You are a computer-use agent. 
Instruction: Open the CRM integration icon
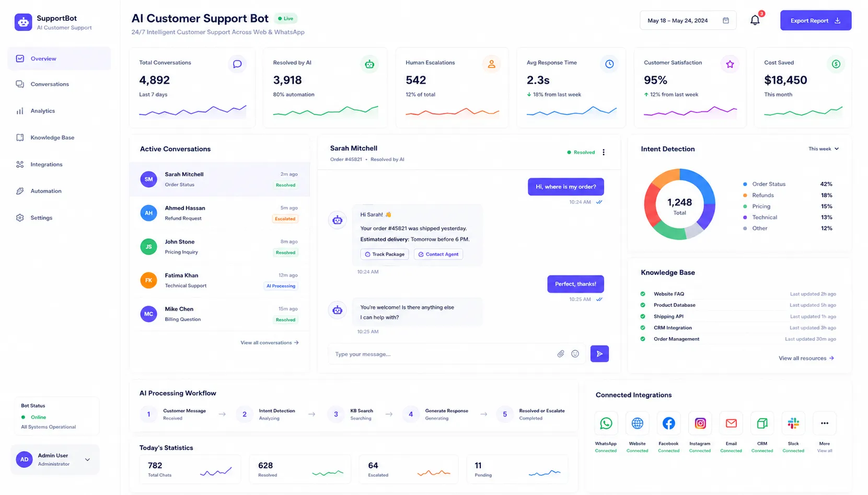tap(762, 423)
